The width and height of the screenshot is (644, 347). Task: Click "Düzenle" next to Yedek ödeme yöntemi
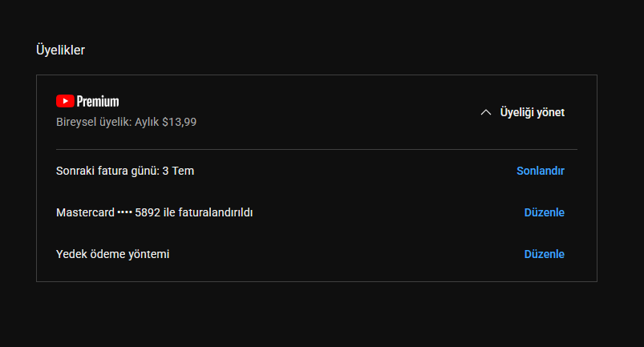(544, 254)
